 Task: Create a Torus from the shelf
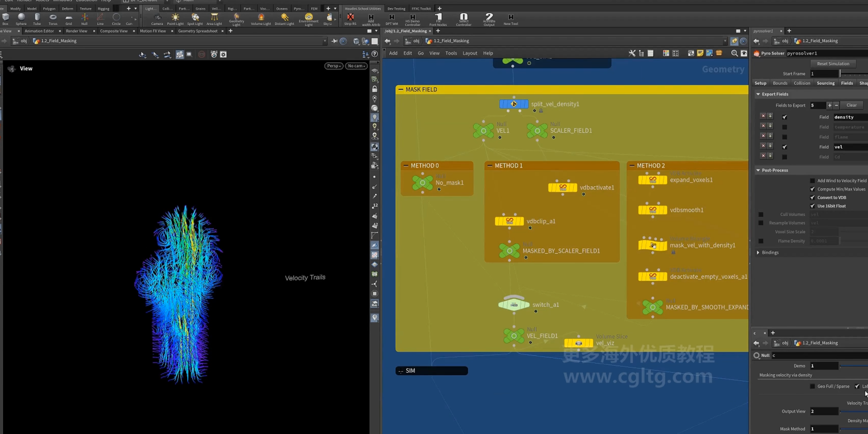coord(53,19)
